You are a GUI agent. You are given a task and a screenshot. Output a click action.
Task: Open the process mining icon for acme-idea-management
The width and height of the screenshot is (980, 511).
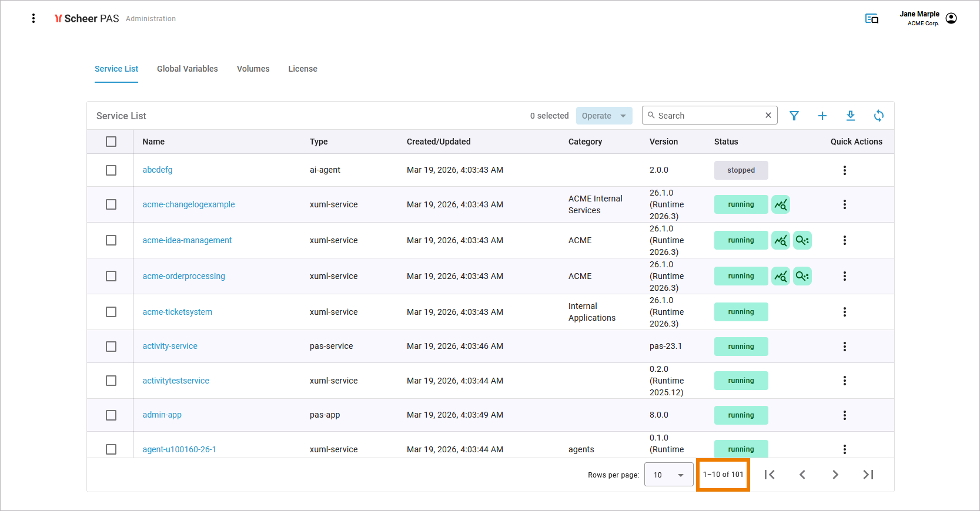click(802, 240)
